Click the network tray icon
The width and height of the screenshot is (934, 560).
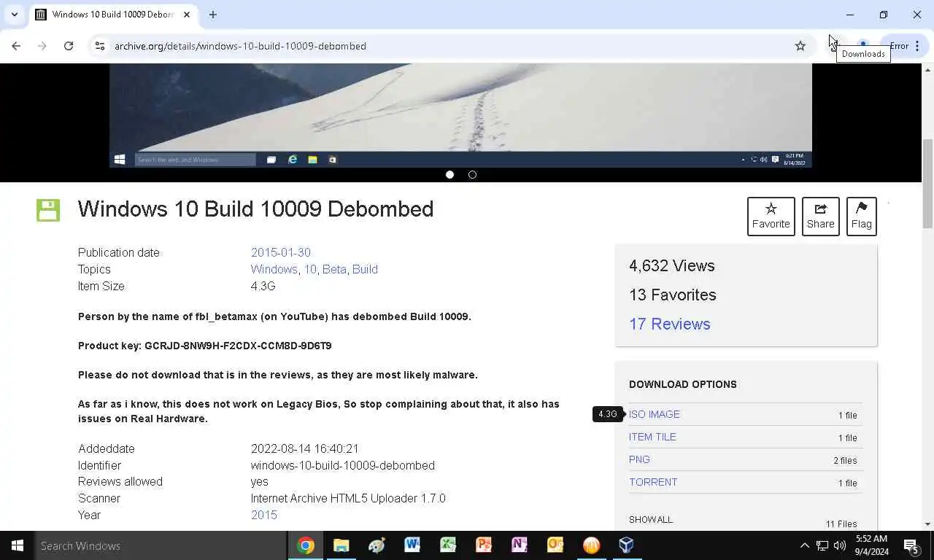822,545
